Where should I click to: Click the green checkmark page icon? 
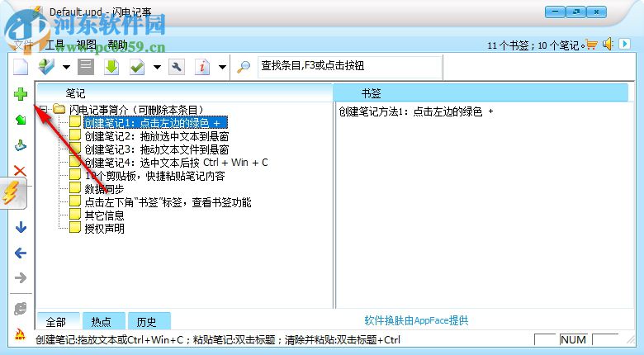(137, 67)
